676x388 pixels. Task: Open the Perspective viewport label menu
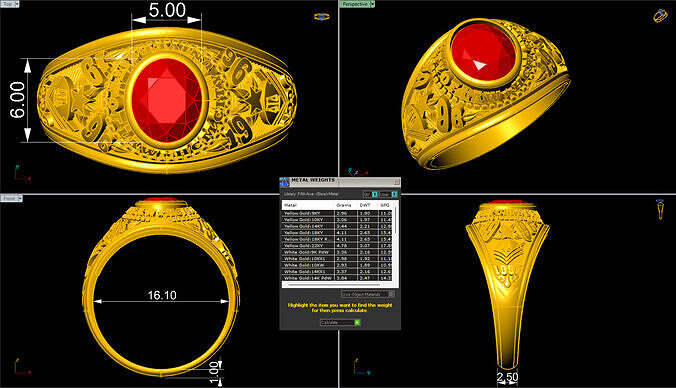click(357, 4)
